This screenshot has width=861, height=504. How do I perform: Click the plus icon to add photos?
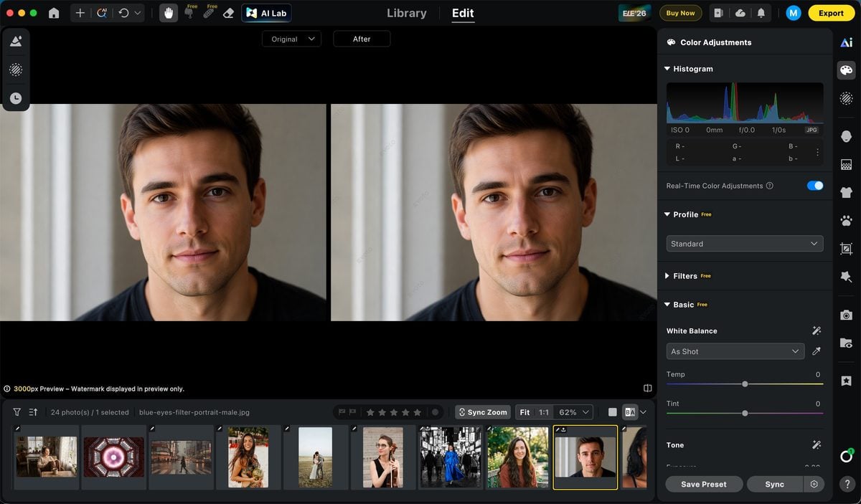[x=80, y=13]
